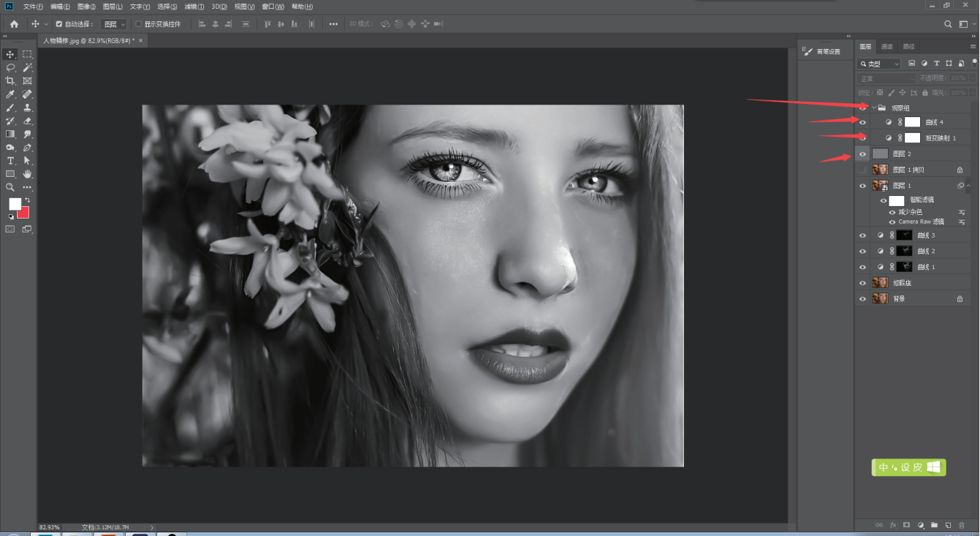The height and width of the screenshot is (536, 980).
Task: Select the Frame tool
Action: 27,80
